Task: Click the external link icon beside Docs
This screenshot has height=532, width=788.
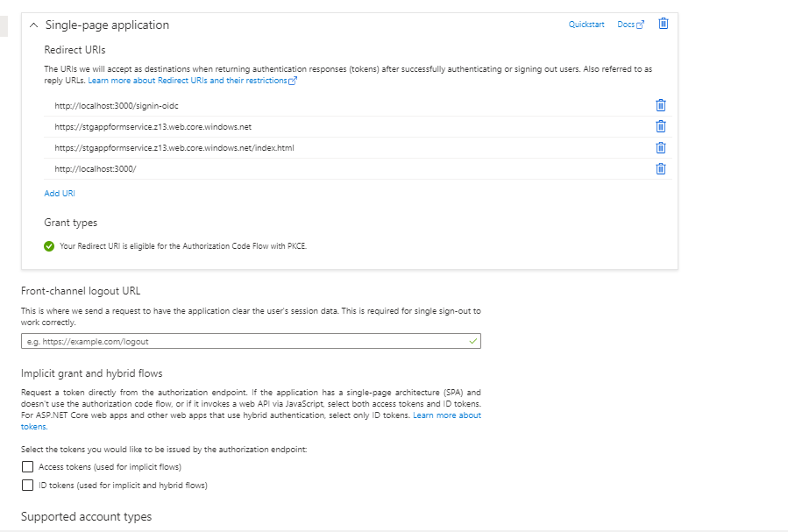Action: point(640,25)
